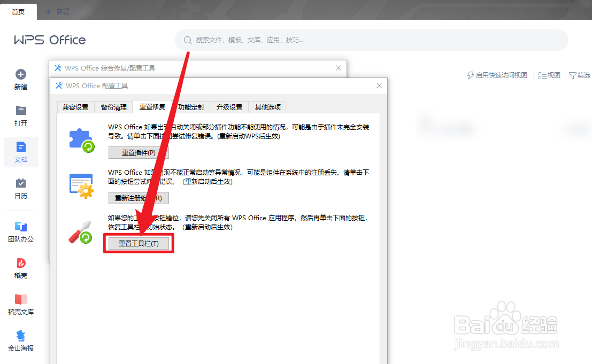
Task: Open 稻壳文库 library icon
Action: pos(21,299)
